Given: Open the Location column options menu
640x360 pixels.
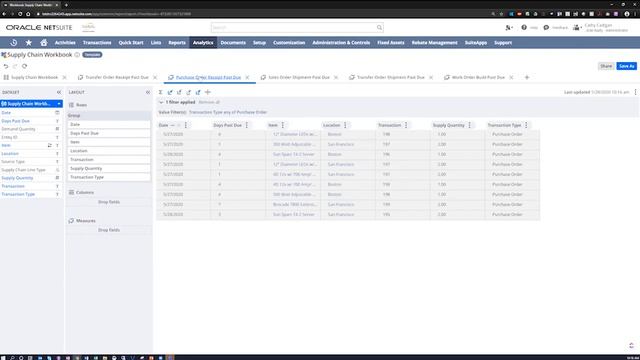Looking at the screenshot, I should tap(345, 125).
